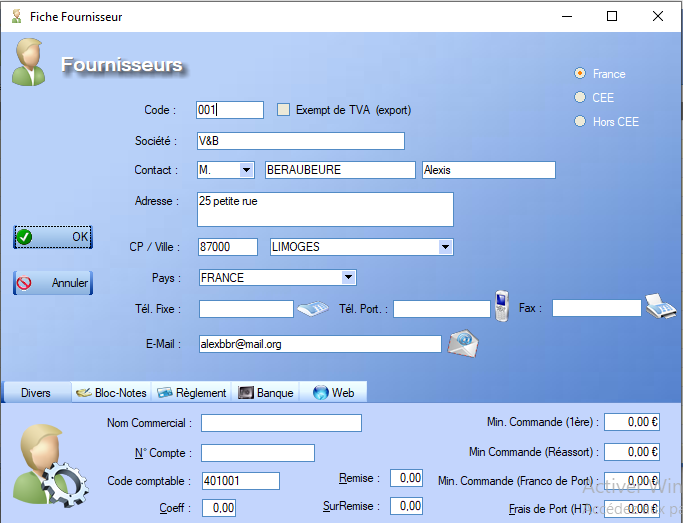This screenshot has height=523, width=683.
Task: Click the fax machine icon
Action: coord(661,305)
